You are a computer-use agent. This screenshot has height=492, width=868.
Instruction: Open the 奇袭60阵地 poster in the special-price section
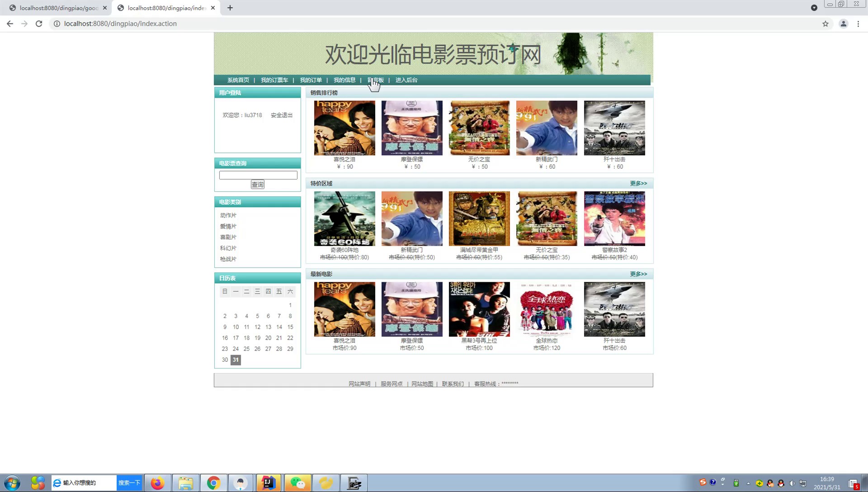tap(344, 219)
